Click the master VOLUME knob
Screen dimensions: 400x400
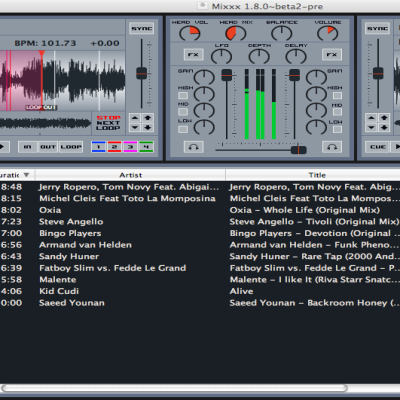coord(327,33)
